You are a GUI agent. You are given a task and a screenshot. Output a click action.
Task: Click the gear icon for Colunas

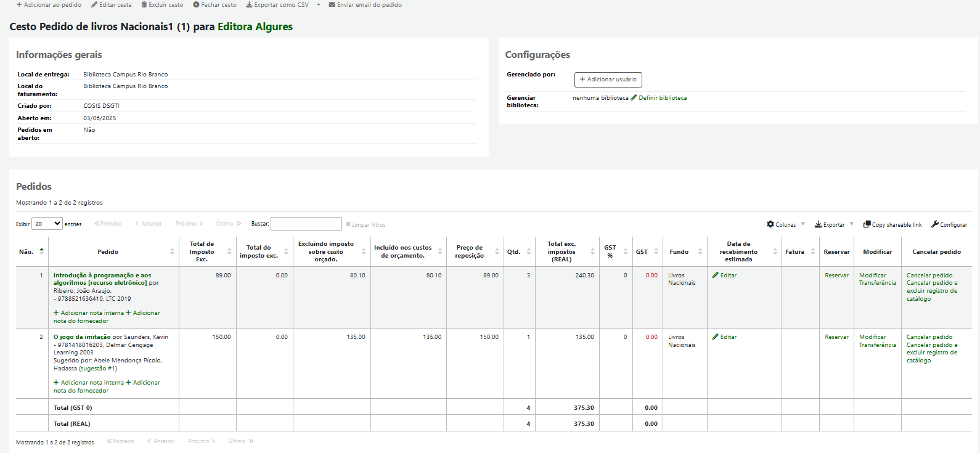click(x=770, y=224)
